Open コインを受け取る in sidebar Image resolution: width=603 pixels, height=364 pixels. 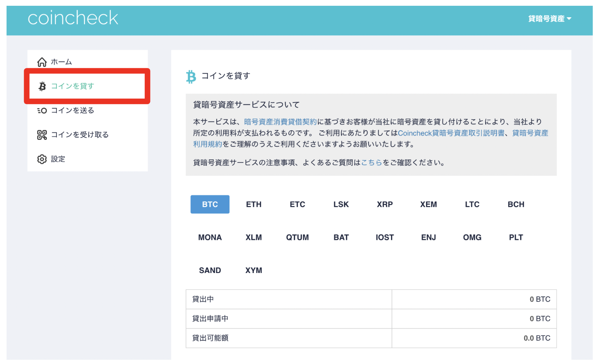point(80,135)
